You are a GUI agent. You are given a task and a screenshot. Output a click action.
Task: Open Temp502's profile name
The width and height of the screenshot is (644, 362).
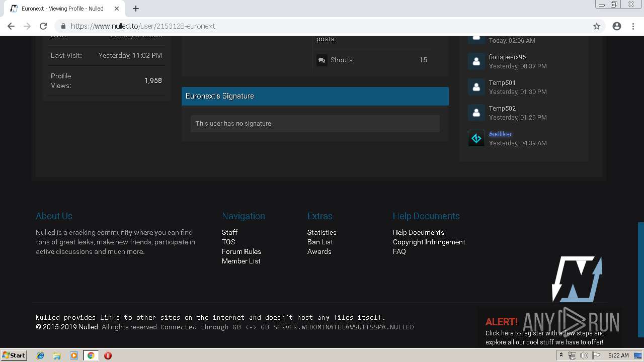[502, 109]
